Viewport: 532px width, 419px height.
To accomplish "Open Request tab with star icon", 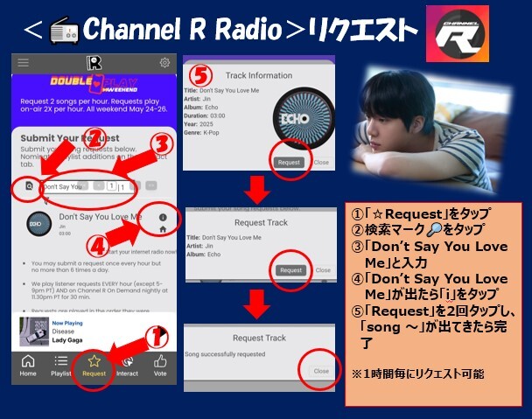I will point(94,366).
